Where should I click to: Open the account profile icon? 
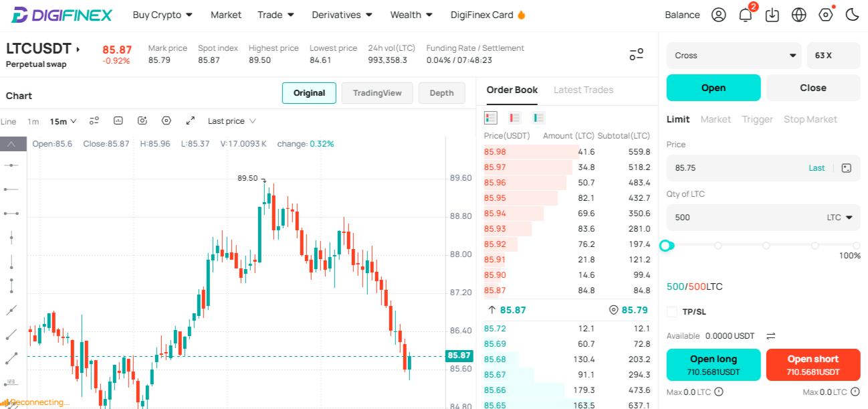coord(719,15)
